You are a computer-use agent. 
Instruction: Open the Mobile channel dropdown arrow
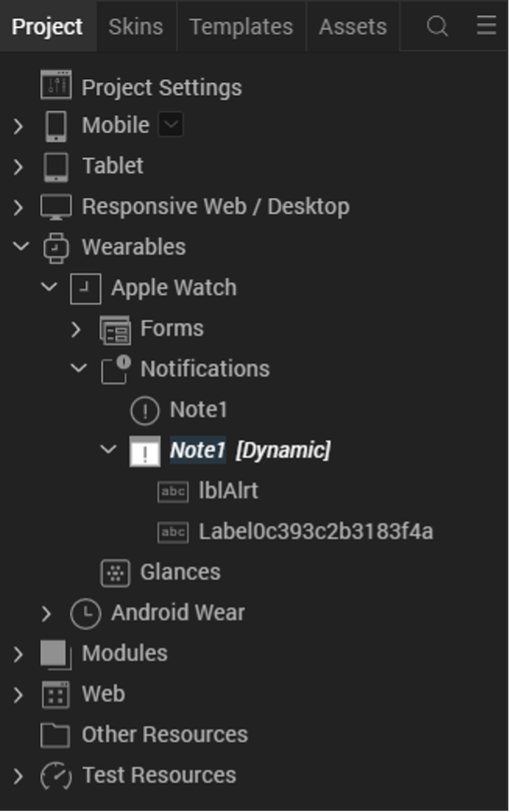point(171,124)
